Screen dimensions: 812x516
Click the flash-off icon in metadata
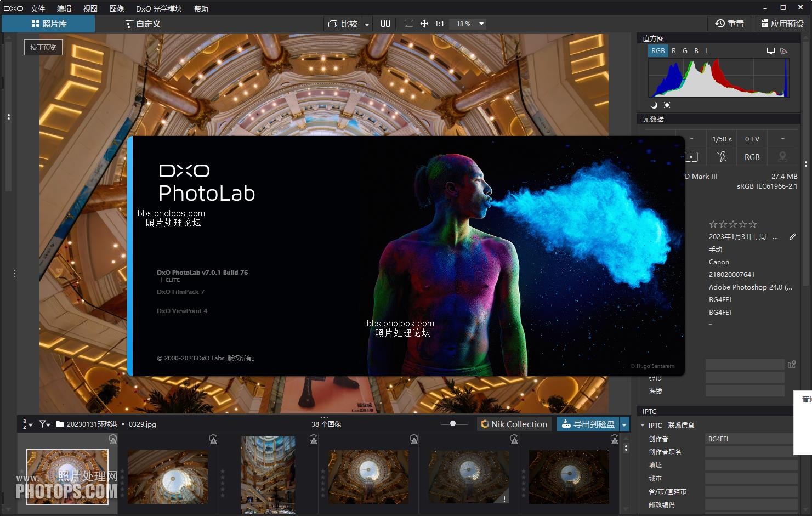[722, 157]
